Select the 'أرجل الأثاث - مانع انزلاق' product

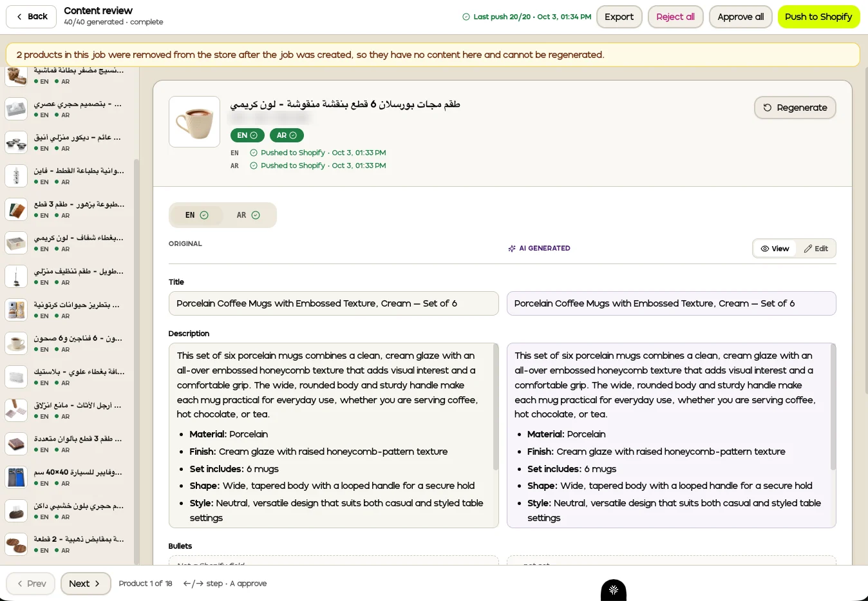[x=68, y=410]
